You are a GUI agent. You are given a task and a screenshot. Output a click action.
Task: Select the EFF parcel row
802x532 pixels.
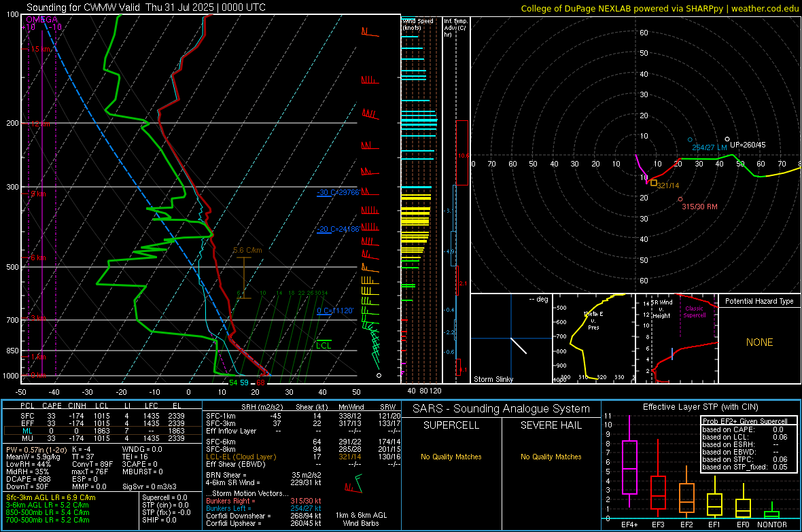coord(102,423)
